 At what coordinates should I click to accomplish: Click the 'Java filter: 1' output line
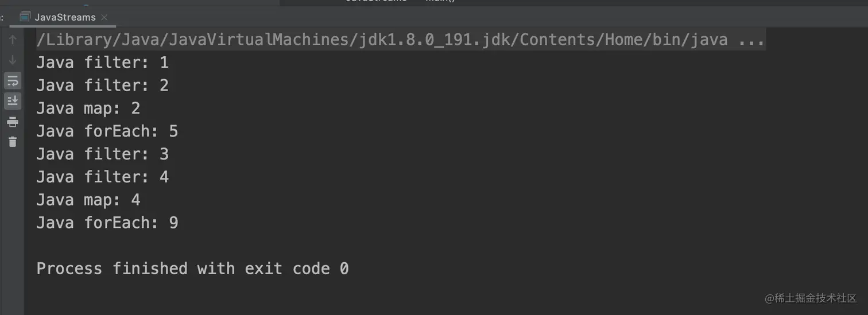102,62
